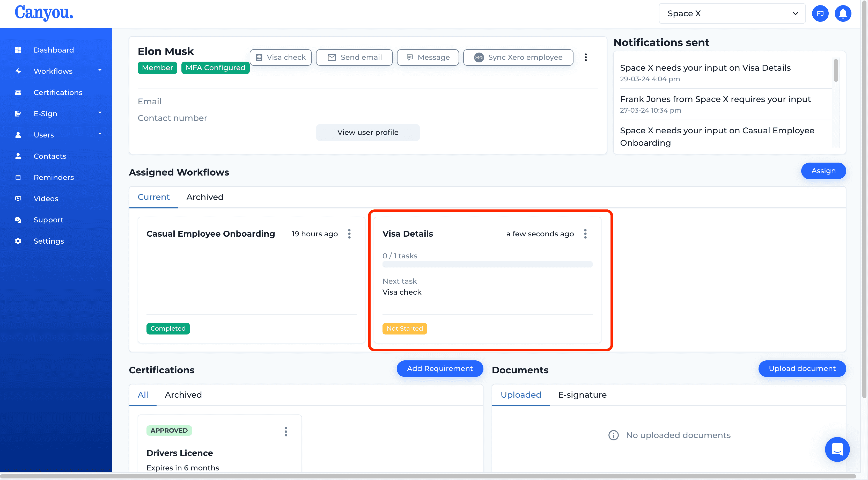Open the live chat widget bubble
This screenshot has height=480, width=868.
[x=837, y=449]
